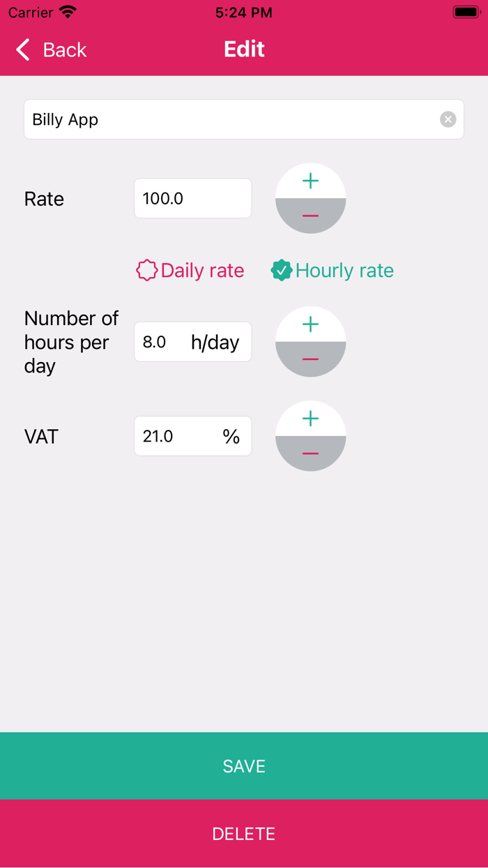Tap the Back chevron arrow

23,50
